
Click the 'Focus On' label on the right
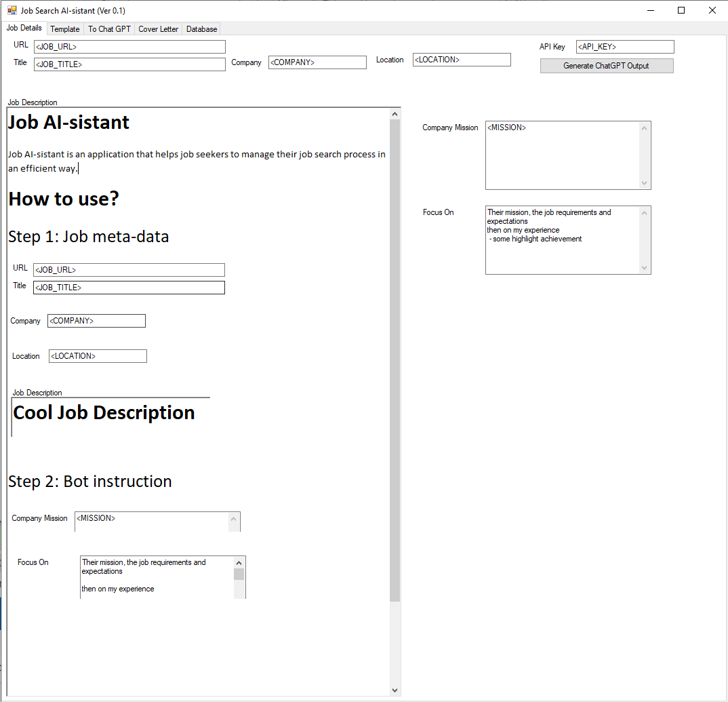pyautogui.click(x=439, y=212)
